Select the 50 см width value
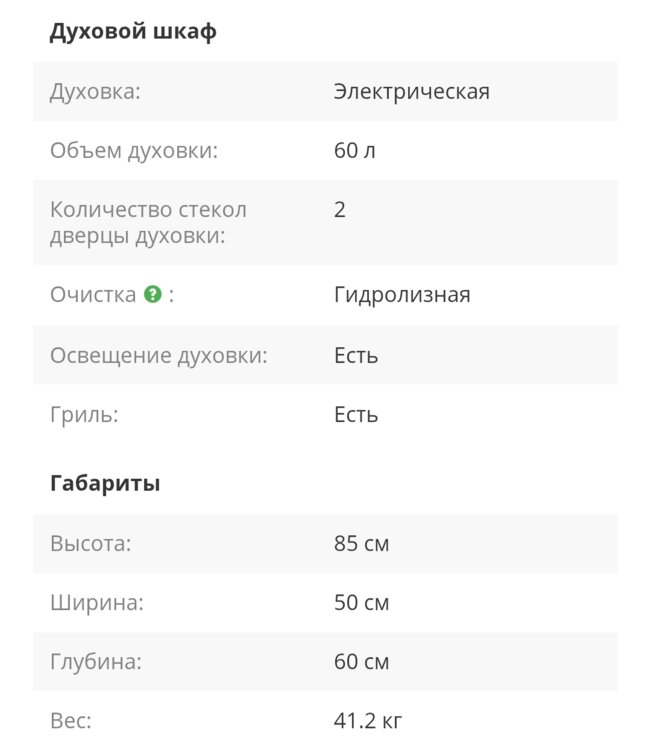This screenshot has height=750, width=651. [361, 603]
